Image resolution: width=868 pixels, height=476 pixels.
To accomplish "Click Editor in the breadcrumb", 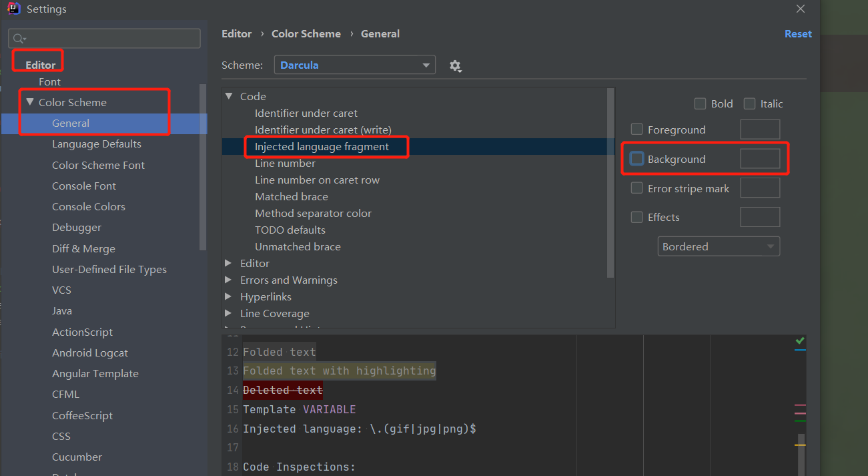I will tap(237, 33).
